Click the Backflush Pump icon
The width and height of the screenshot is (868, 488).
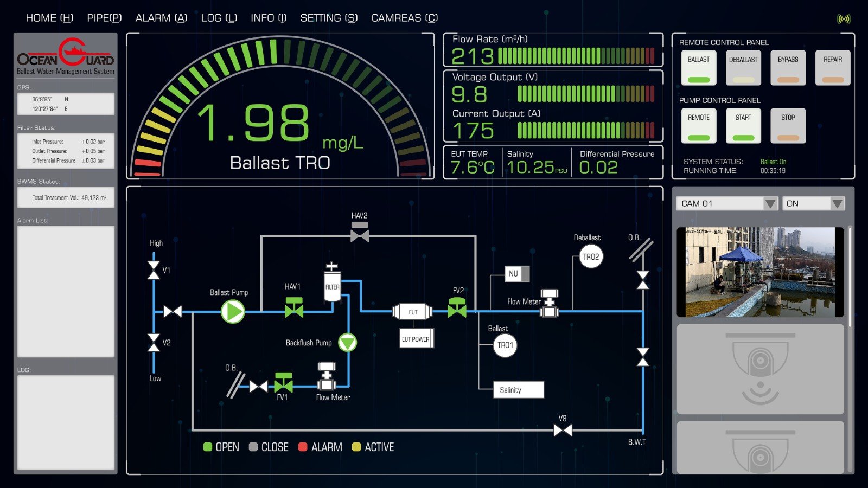pyautogui.click(x=347, y=342)
